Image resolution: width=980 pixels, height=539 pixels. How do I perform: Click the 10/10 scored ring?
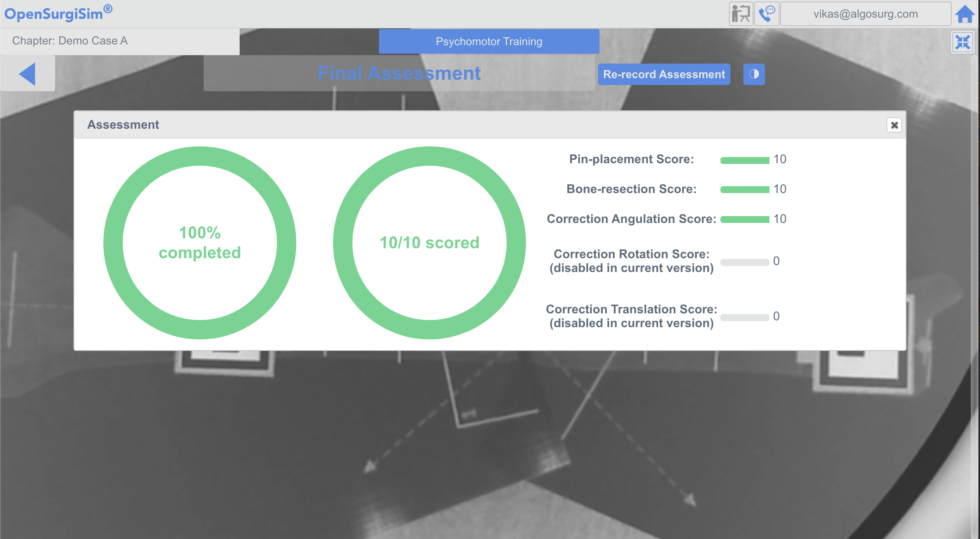tap(429, 242)
